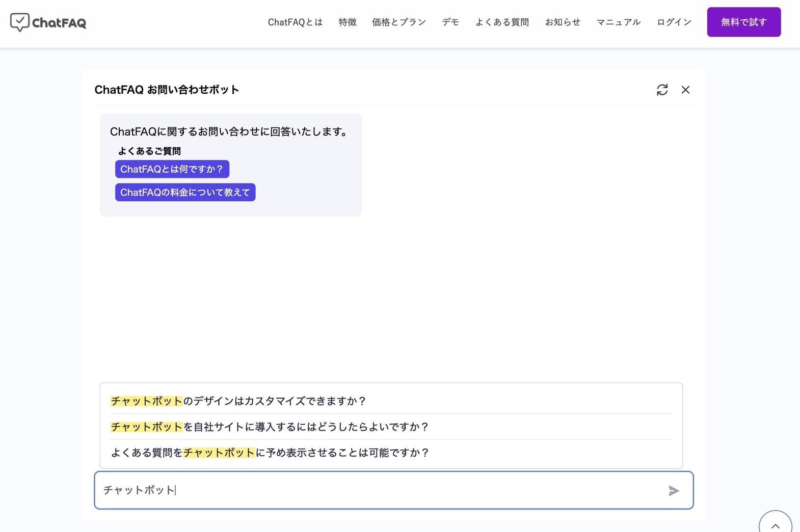Choose the ChatFAQの料金について教えて quick question
This screenshot has width=800, height=532.
pyautogui.click(x=185, y=193)
